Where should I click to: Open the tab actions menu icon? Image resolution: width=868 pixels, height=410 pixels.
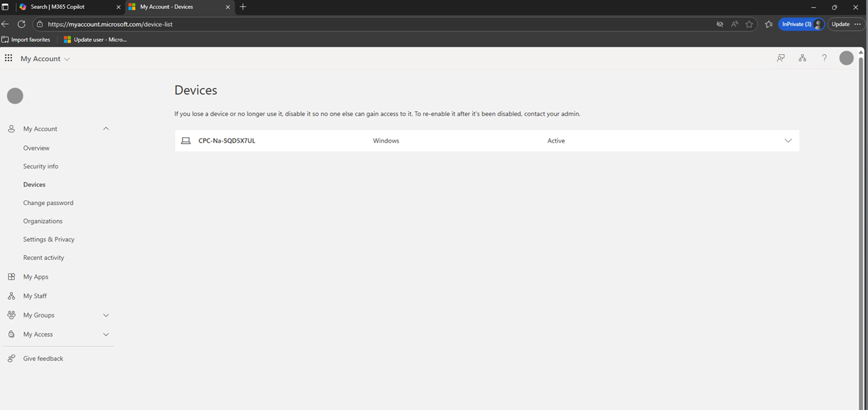5,7
